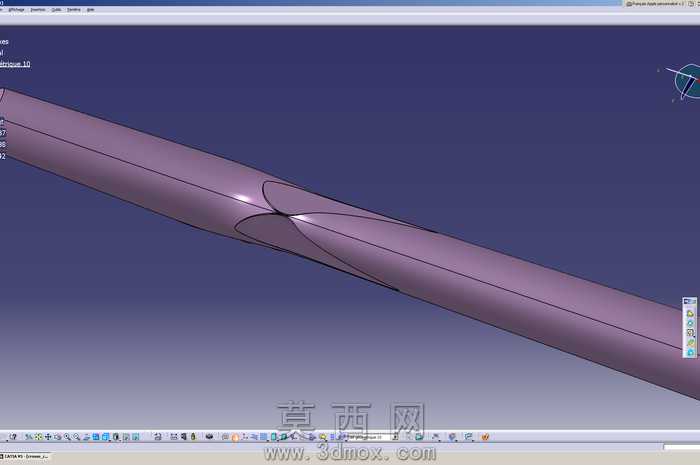Click the orange checkmark icon in toolbar
This screenshot has height=465, width=700.
(485, 437)
